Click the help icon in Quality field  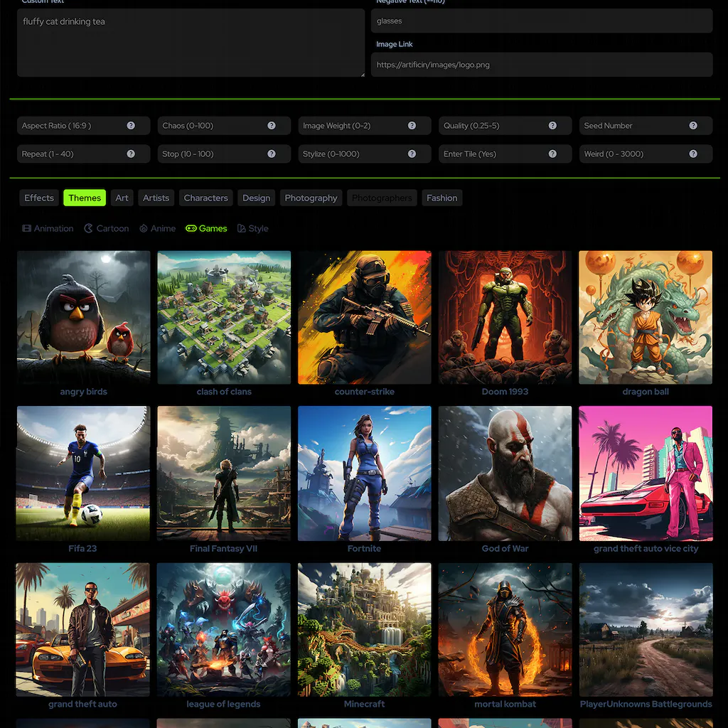click(x=552, y=126)
